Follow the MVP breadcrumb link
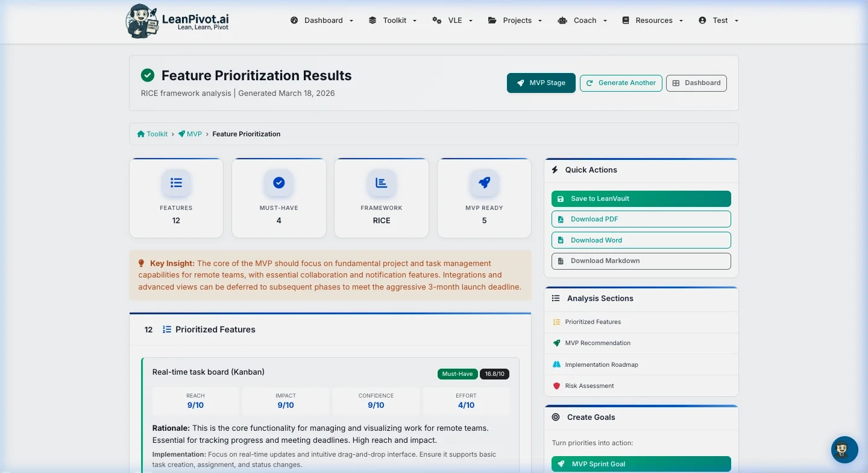Image resolution: width=868 pixels, height=473 pixels. [194, 134]
